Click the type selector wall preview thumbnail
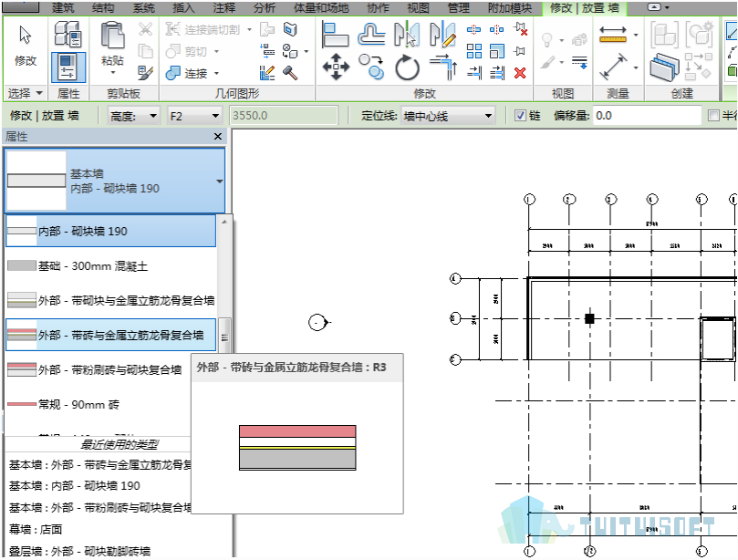738x560 pixels. 36,181
